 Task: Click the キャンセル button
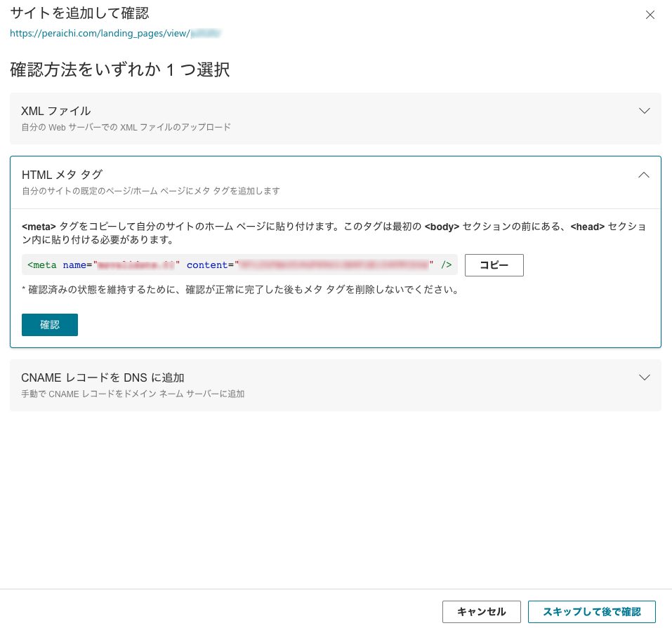pos(481,612)
